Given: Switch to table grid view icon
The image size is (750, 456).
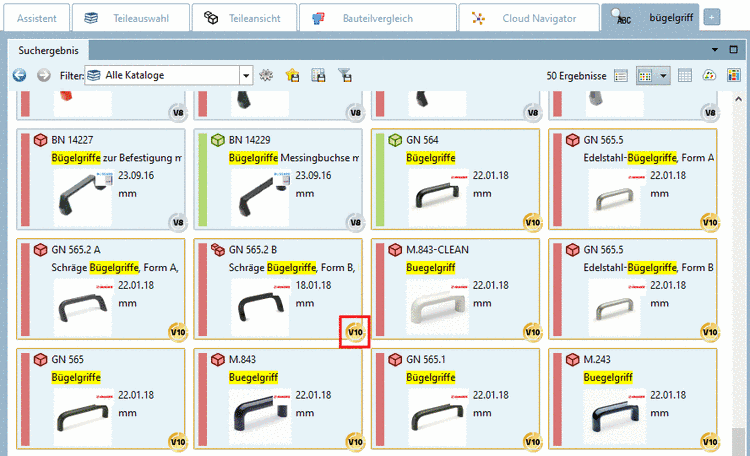Looking at the screenshot, I should [x=685, y=76].
